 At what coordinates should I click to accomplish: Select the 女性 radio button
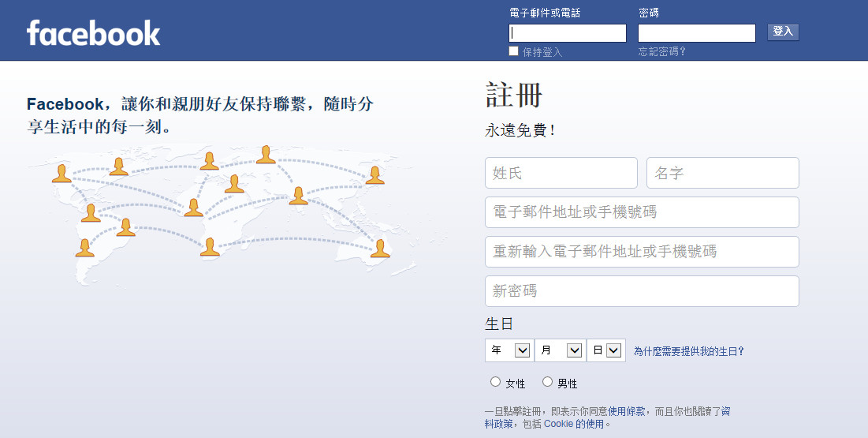pyautogui.click(x=495, y=382)
